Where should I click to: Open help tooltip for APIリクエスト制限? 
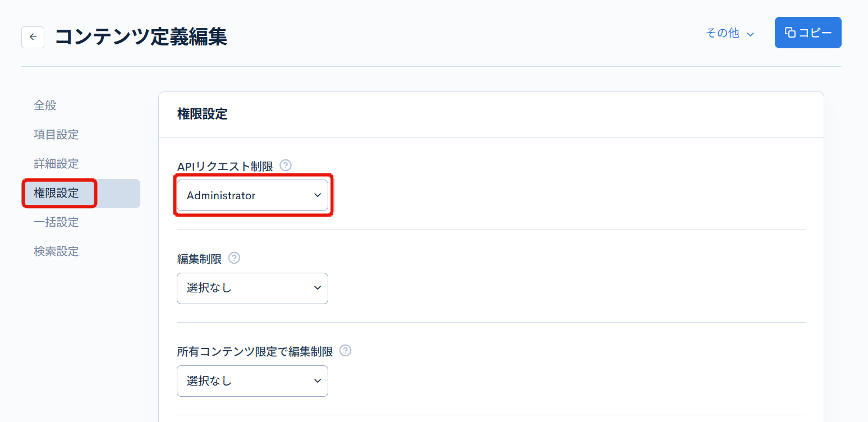tap(286, 165)
